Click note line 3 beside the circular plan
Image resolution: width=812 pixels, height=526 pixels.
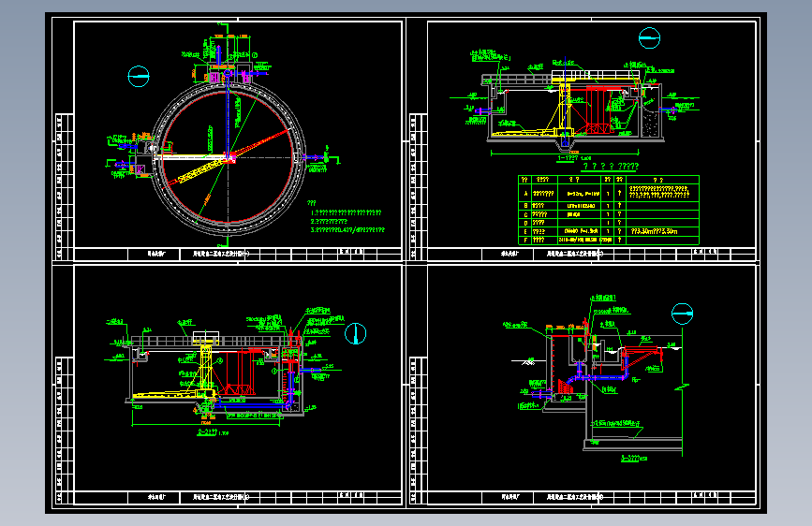click(347, 229)
